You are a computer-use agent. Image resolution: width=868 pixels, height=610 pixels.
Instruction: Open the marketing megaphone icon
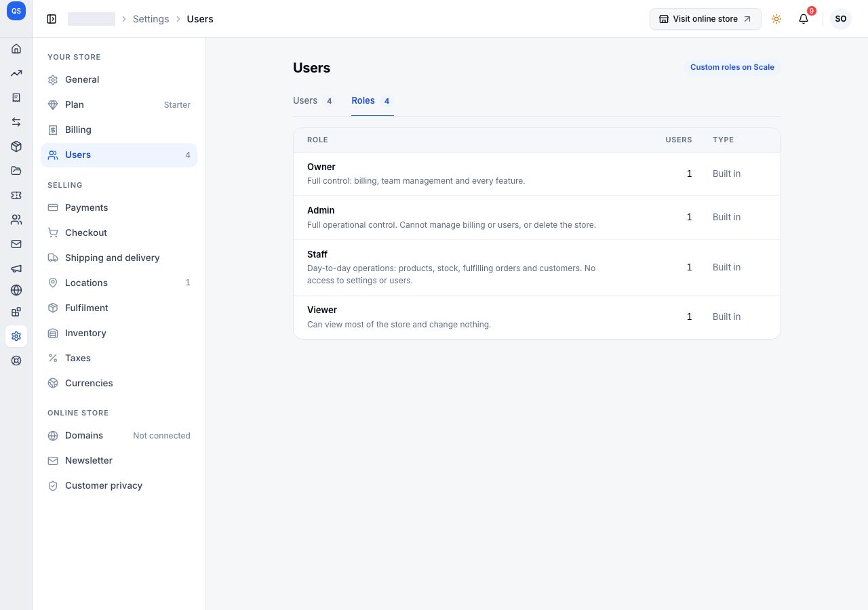pos(16,268)
